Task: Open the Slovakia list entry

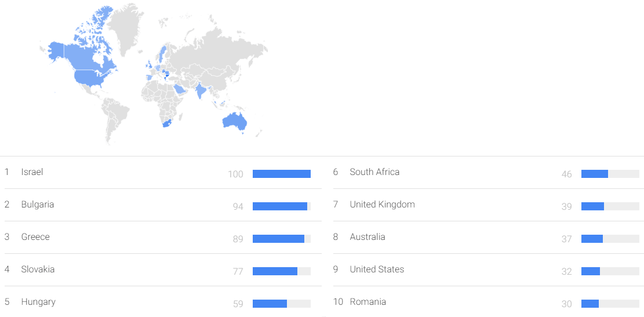Action: pos(38,269)
